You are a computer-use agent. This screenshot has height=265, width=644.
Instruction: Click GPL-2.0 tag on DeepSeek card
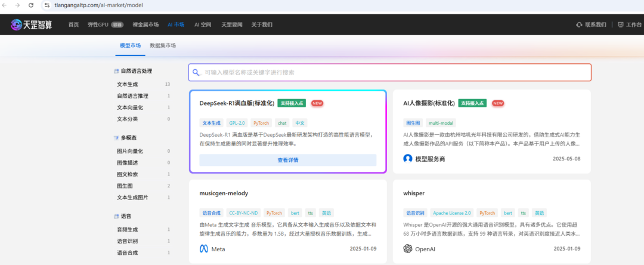pos(237,123)
